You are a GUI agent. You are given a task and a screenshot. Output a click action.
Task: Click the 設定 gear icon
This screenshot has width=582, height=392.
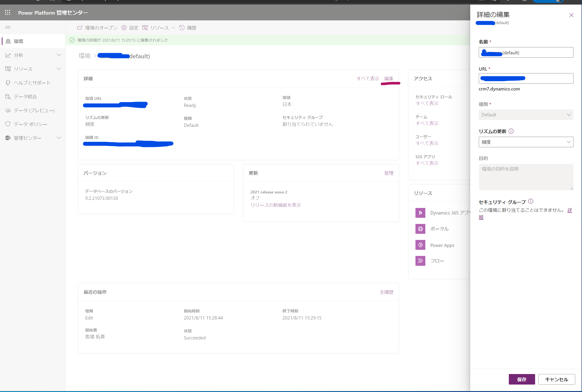124,28
